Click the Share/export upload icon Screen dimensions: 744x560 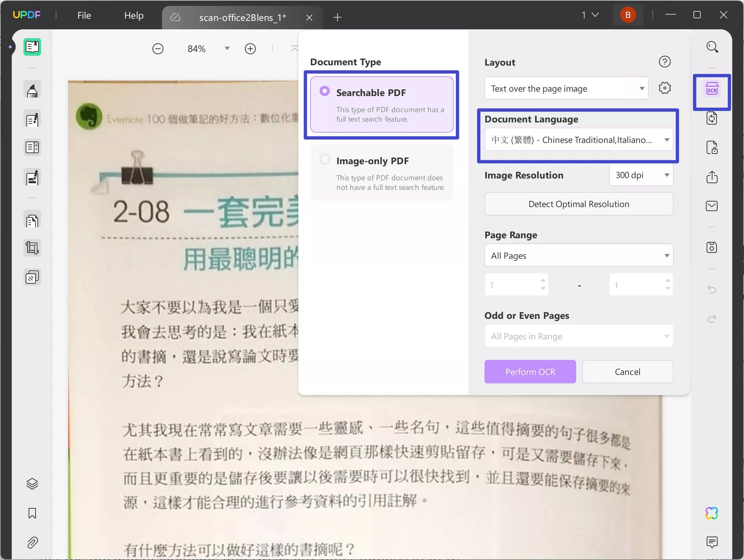[x=712, y=177]
